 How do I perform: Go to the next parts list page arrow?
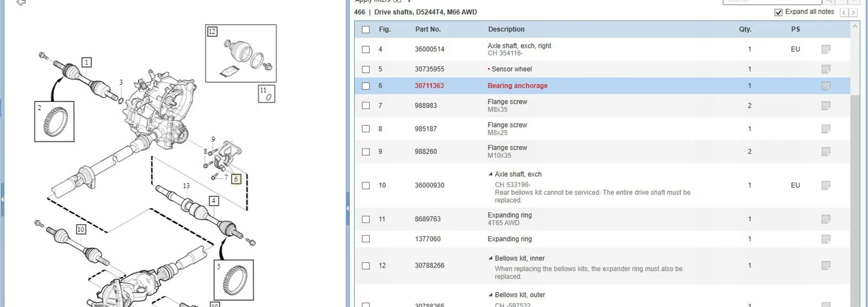[853, 13]
